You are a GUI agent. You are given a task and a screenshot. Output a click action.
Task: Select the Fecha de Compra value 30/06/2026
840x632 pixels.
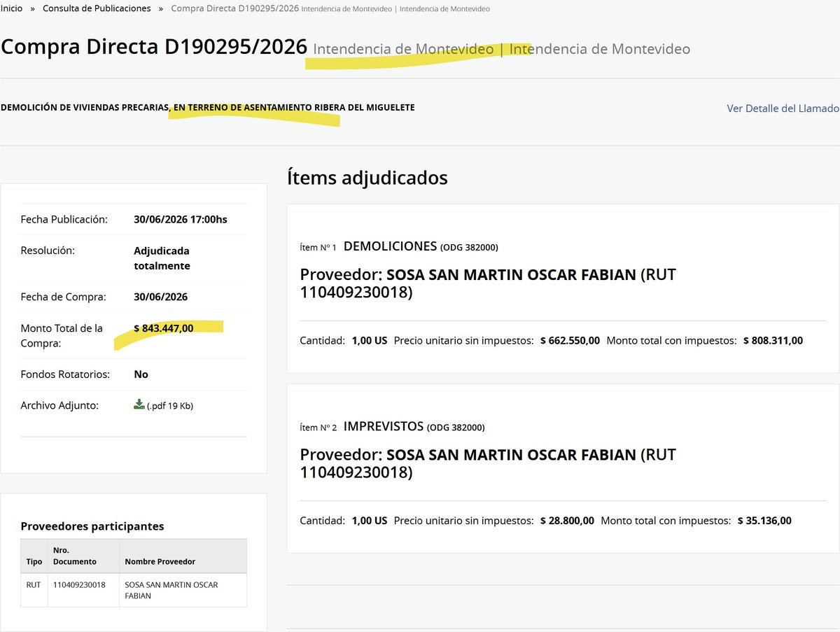(x=160, y=297)
